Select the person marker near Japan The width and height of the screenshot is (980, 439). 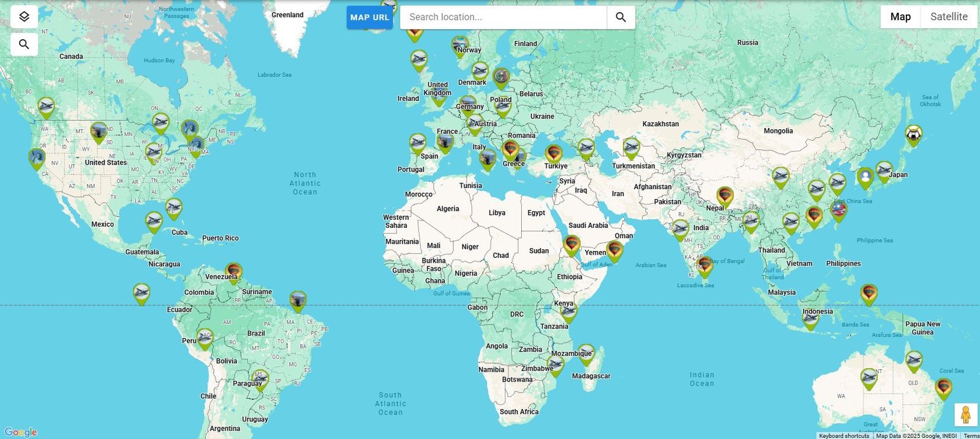coord(865,178)
